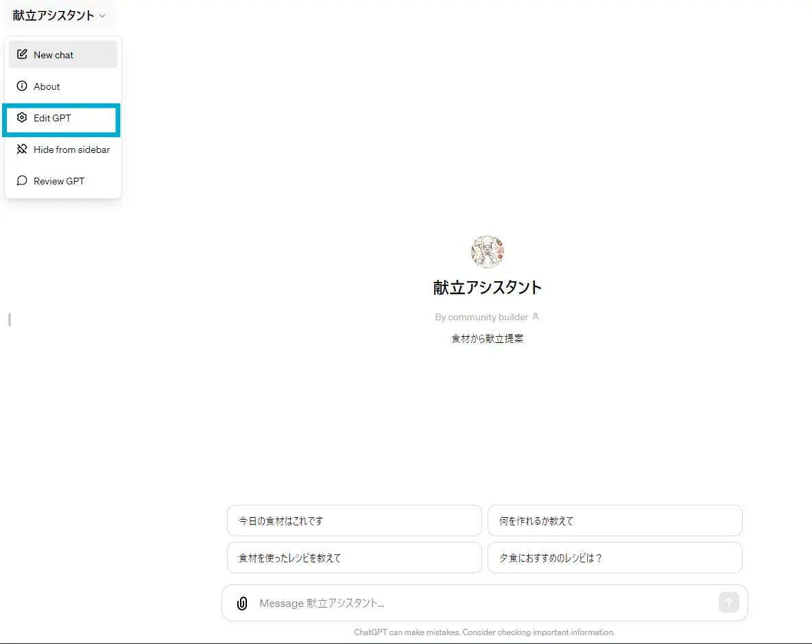Click the New chat pencil icon

point(21,54)
